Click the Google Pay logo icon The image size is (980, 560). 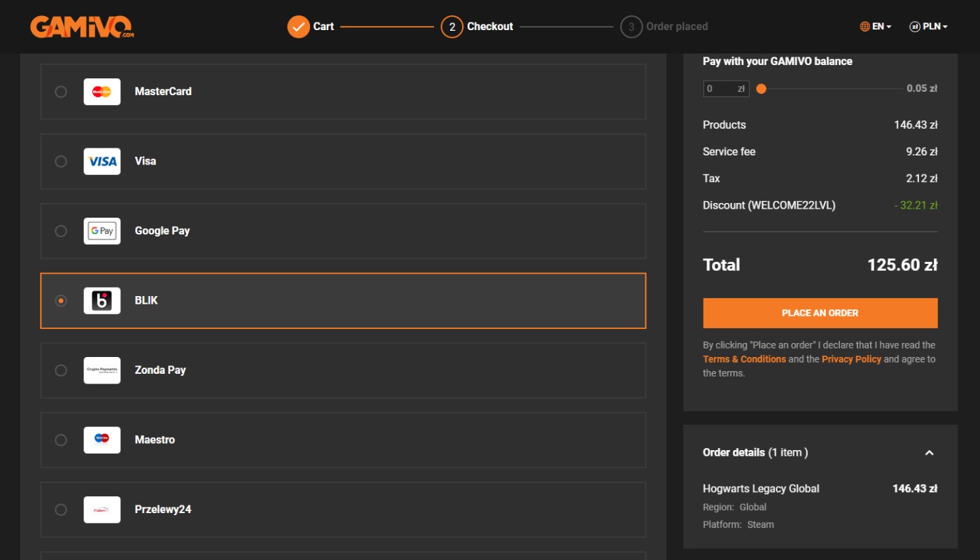pos(102,231)
